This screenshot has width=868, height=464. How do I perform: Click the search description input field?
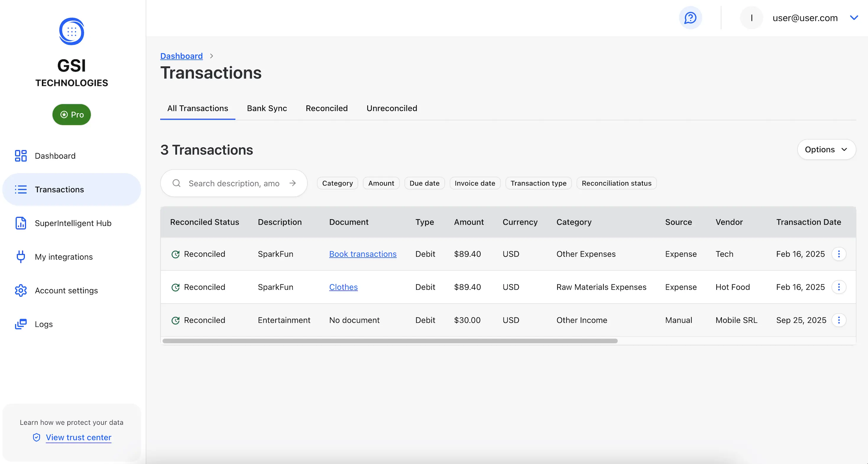pyautogui.click(x=234, y=183)
